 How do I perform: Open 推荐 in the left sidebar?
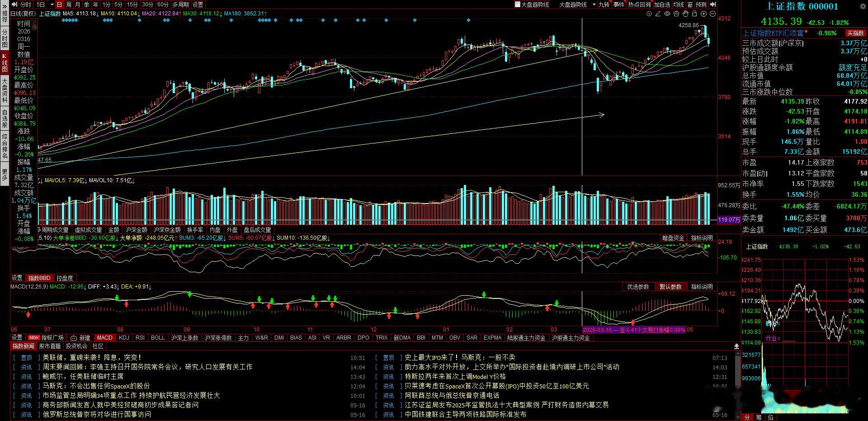pyautogui.click(x=5, y=17)
